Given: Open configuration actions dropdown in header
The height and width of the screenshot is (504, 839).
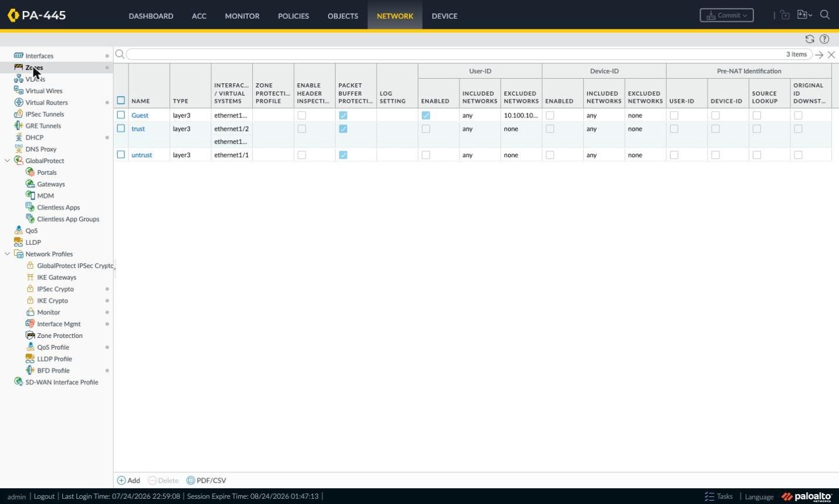Looking at the screenshot, I should point(804,15).
